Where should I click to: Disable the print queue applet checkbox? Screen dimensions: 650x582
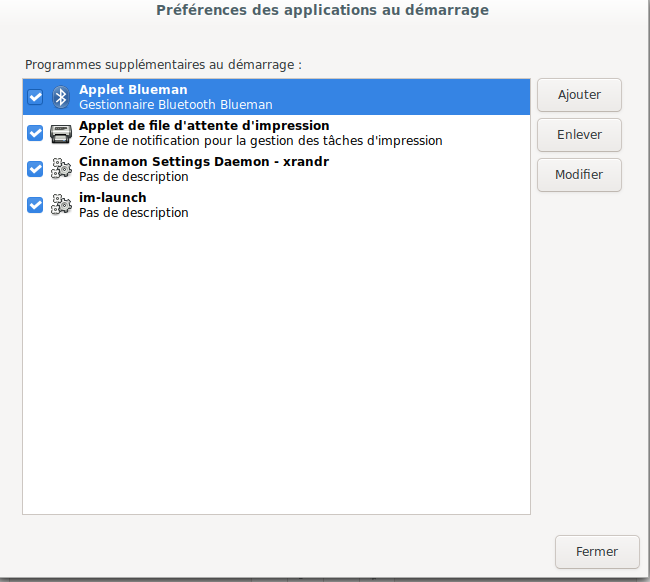[x=35, y=133]
